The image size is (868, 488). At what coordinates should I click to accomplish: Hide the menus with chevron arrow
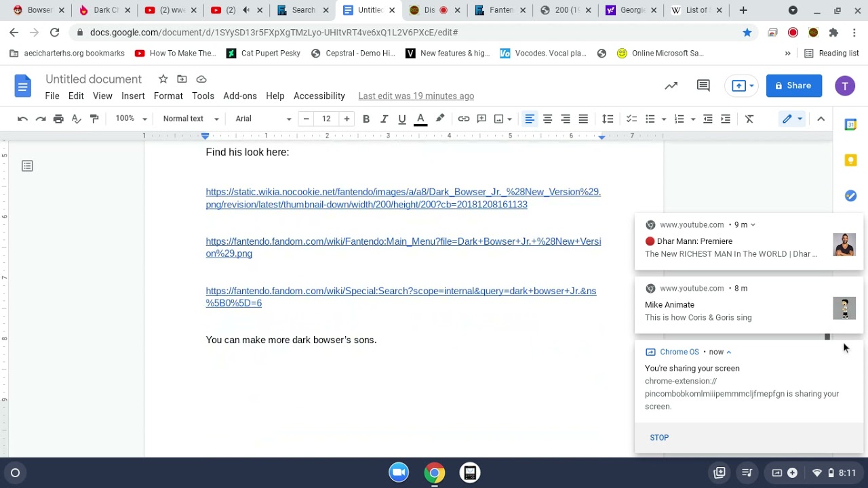(821, 119)
